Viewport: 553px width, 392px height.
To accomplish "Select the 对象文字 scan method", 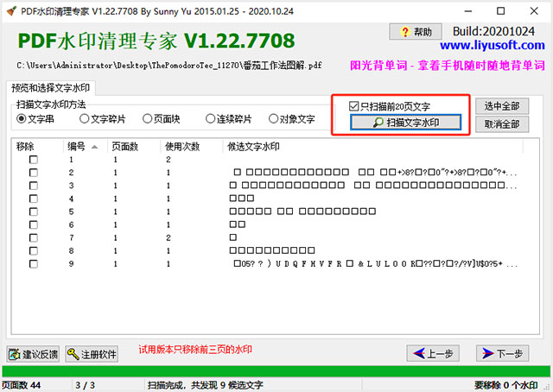I will (x=292, y=119).
